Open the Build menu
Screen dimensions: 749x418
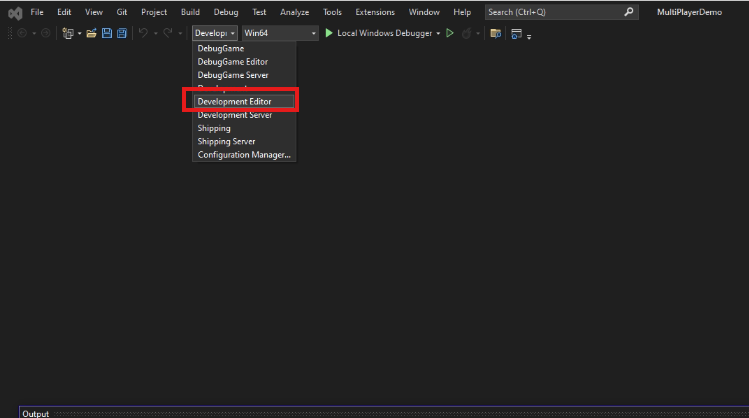[190, 12]
